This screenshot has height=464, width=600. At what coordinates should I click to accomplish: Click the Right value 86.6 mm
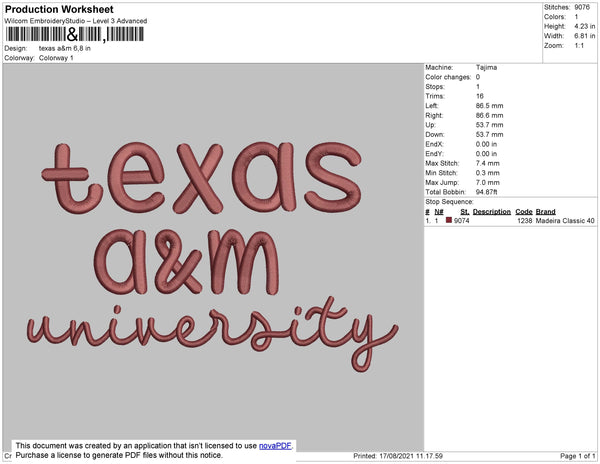(x=489, y=115)
